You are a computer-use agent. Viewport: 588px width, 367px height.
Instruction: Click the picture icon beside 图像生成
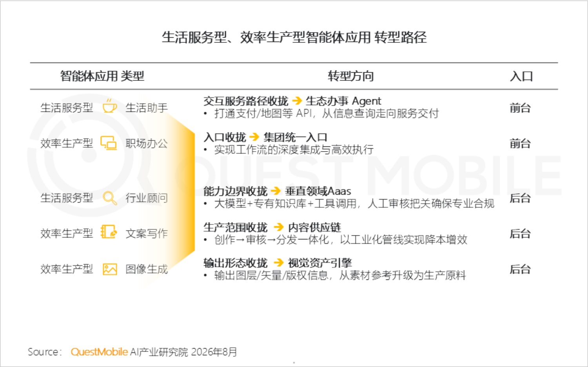[x=110, y=269]
